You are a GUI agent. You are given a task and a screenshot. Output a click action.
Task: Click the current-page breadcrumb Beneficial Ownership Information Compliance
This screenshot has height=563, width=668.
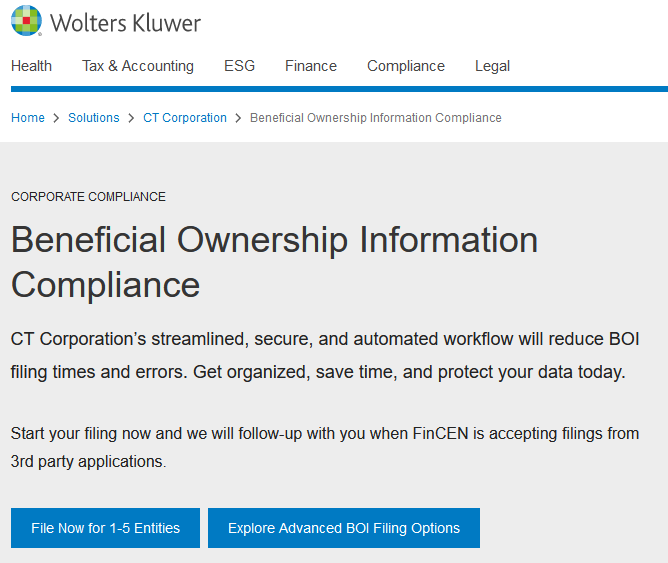(x=376, y=118)
